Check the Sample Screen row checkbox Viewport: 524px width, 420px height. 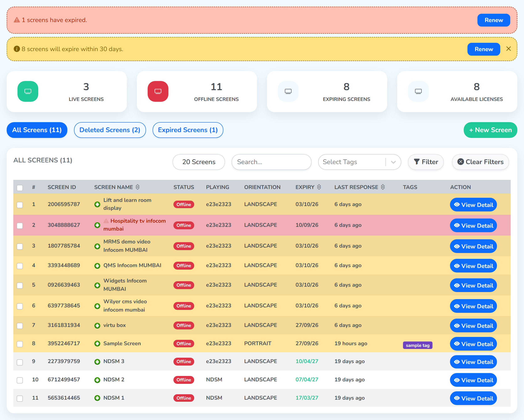click(x=20, y=344)
